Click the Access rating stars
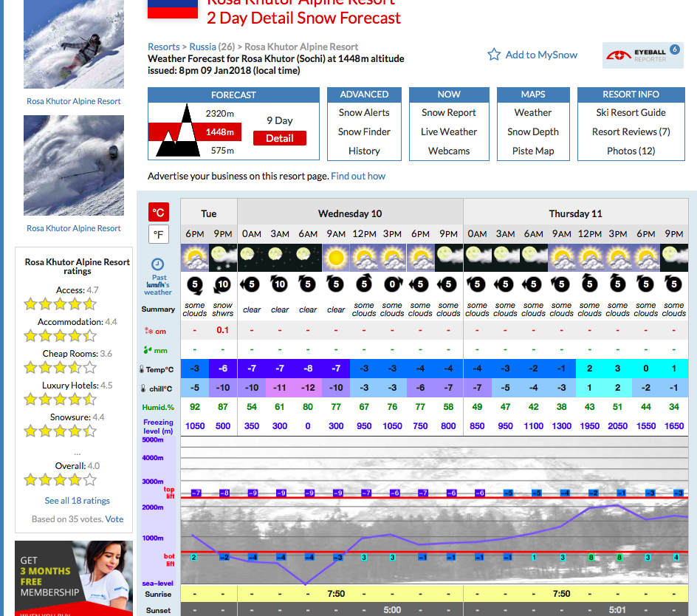This screenshot has width=697, height=616. click(60, 304)
